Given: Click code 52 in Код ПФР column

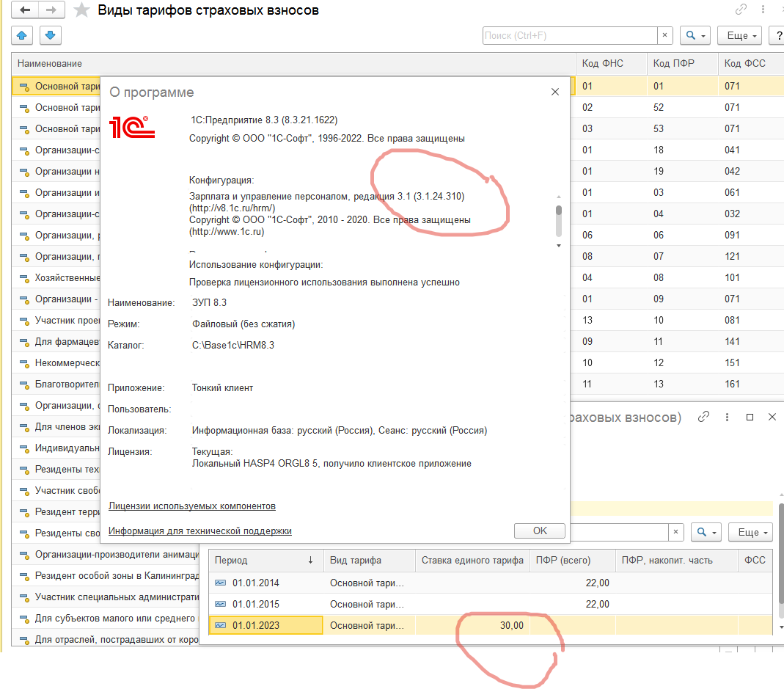Looking at the screenshot, I should 659,108.
